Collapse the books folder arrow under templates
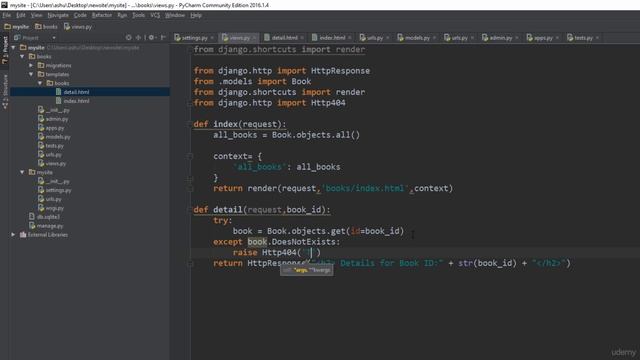This screenshot has height=360, width=640. (x=40, y=83)
